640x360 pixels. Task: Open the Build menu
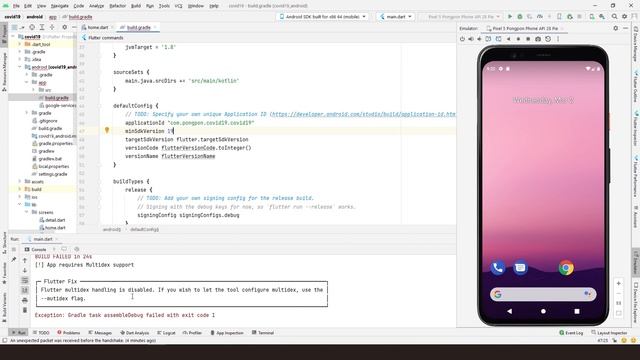coord(136,6)
